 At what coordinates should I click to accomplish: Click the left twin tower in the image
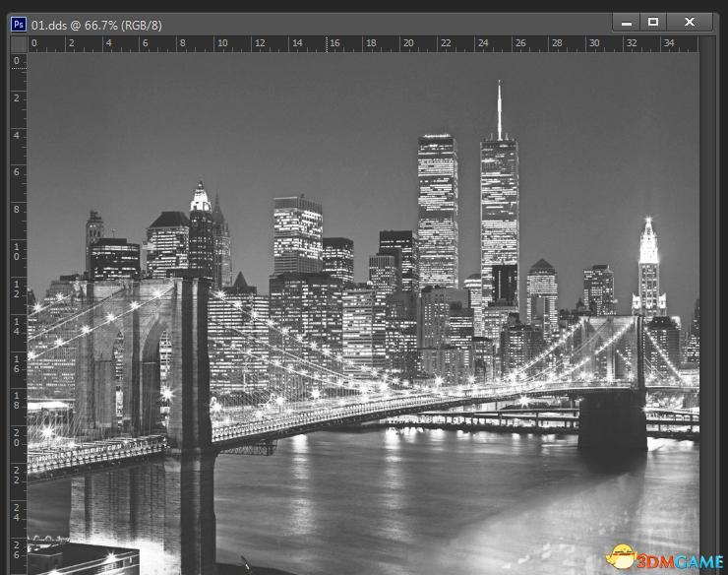[x=437, y=207]
